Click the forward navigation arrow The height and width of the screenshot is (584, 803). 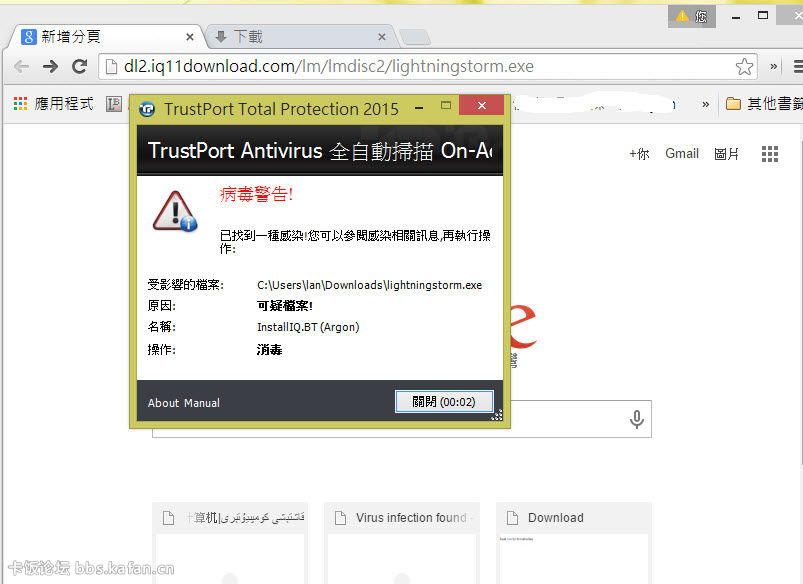click(x=50, y=67)
